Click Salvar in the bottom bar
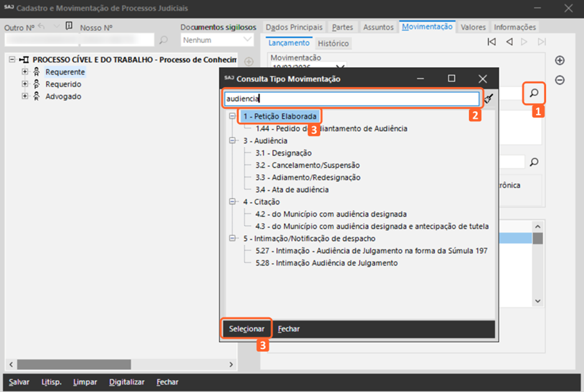This screenshot has height=392, width=584. pyautogui.click(x=19, y=382)
